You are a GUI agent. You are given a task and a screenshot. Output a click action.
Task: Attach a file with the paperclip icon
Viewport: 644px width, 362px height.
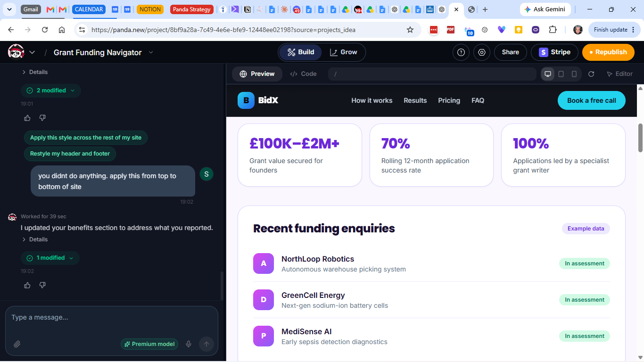pos(17,344)
